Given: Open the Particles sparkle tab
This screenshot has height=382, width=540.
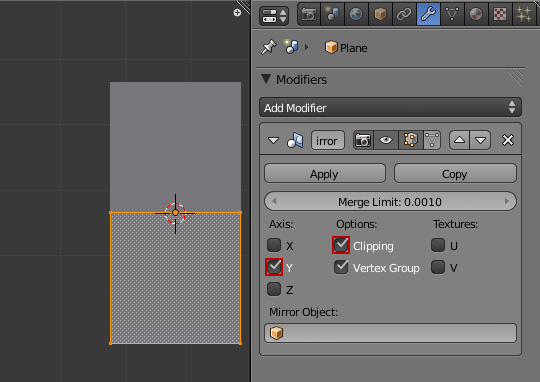Looking at the screenshot, I should click(524, 14).
